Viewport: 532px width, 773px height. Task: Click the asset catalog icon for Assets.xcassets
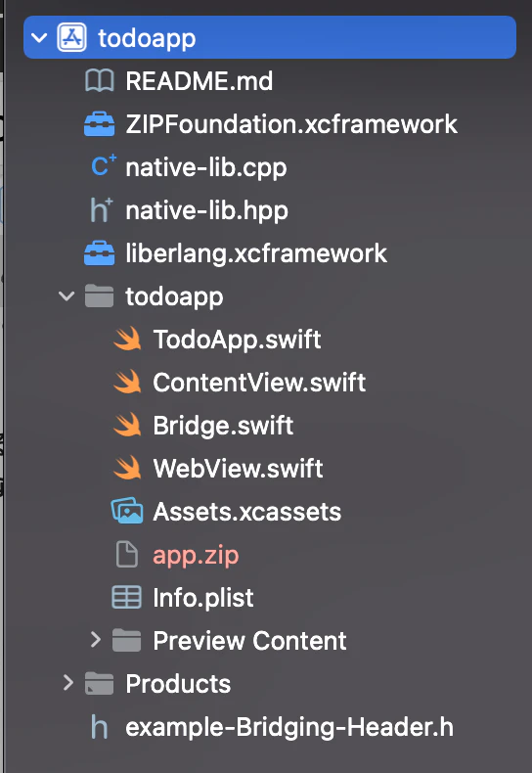click(x=127, y=511)
